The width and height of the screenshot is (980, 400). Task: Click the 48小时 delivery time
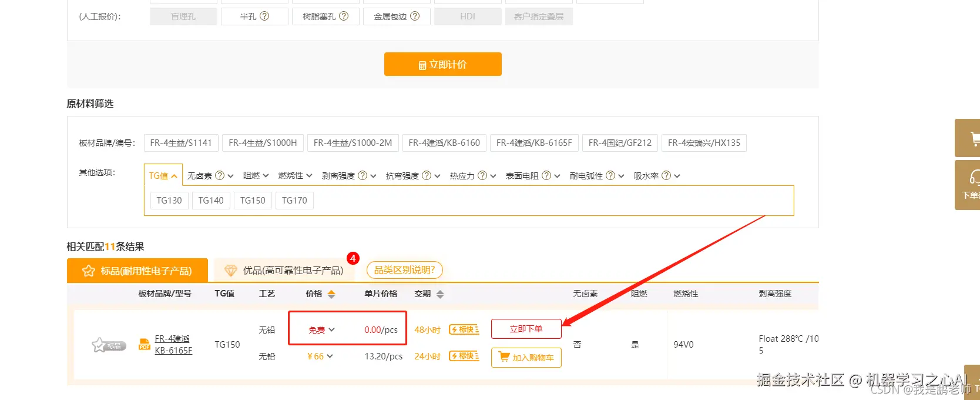[x=427, y=330]
